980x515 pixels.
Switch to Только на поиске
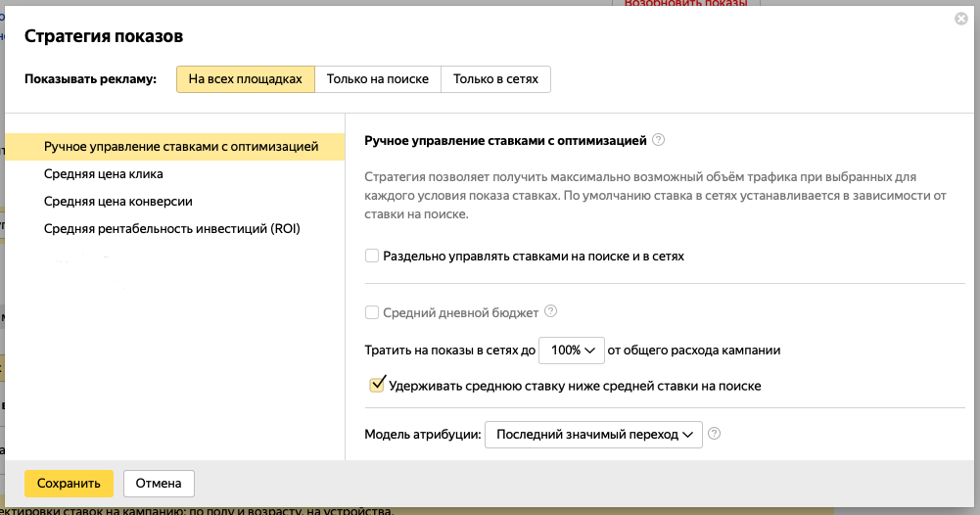[378, 79]
